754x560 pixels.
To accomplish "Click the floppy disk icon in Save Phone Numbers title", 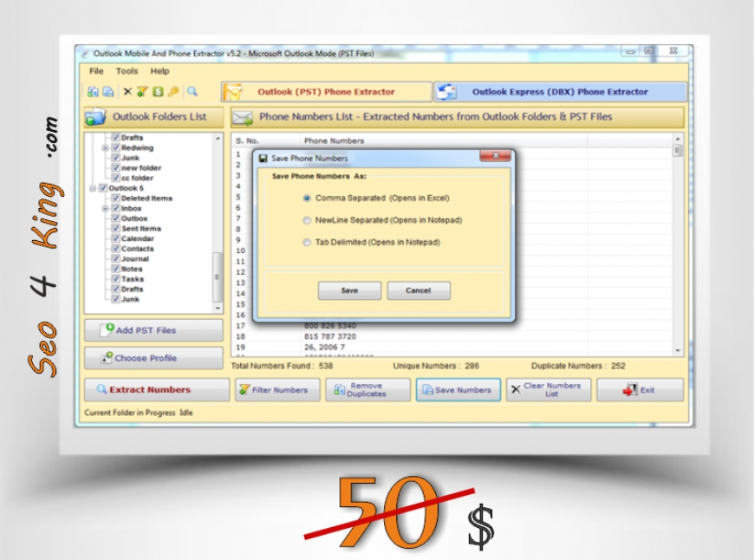I will tap(263, 159).
